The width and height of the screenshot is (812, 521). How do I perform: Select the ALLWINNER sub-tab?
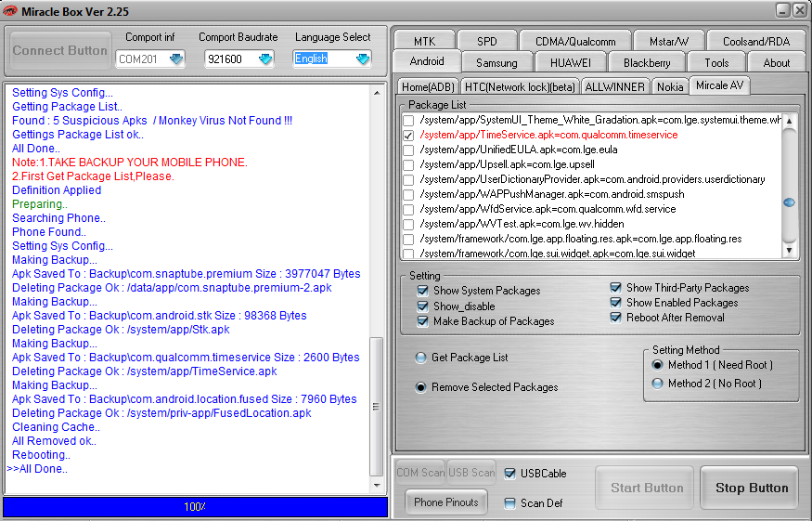614,86
